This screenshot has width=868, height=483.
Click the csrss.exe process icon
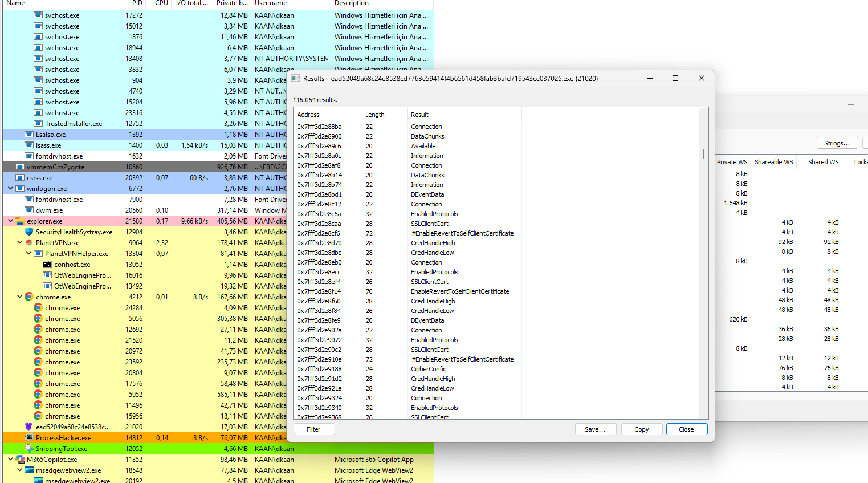click(x=20, y=178)
